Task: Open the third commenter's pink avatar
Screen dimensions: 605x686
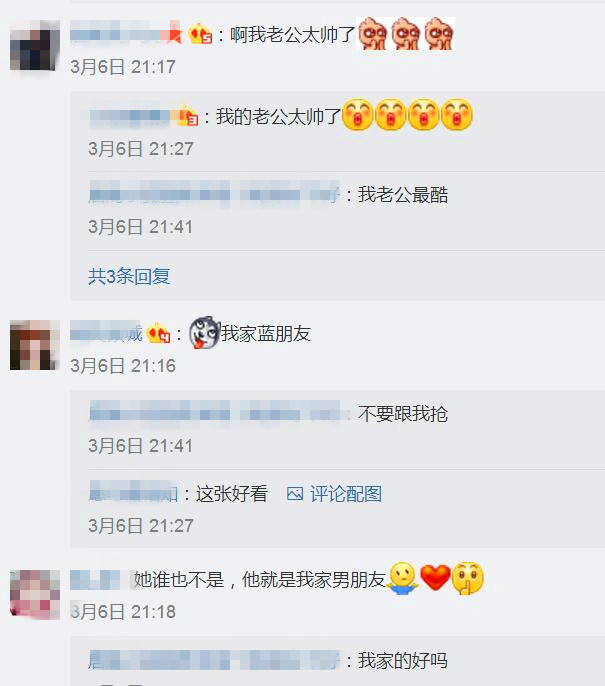Action: (x=35, y=594)
